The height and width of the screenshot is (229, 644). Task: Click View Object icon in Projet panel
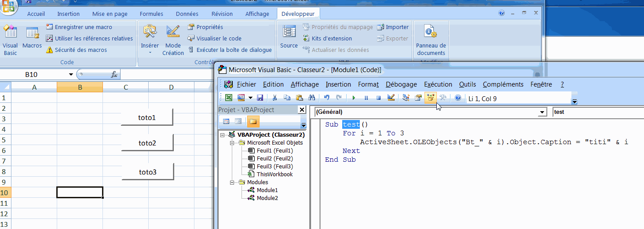(238, 121)
